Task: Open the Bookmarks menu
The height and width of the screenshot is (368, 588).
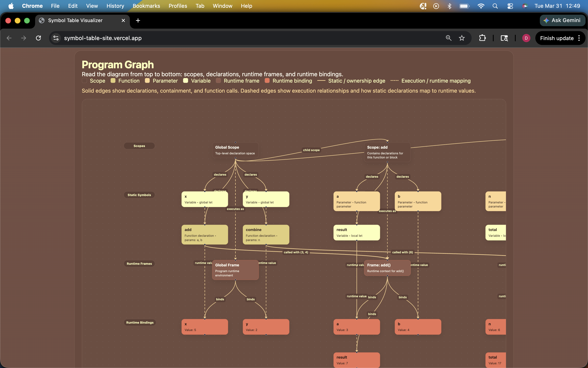Action: [146, 6]
